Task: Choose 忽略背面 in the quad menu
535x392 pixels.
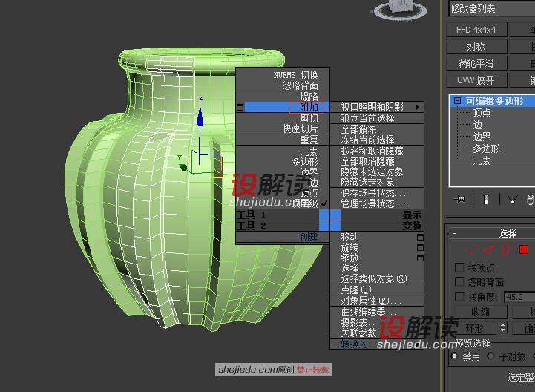Action: (x=300, y=85)
